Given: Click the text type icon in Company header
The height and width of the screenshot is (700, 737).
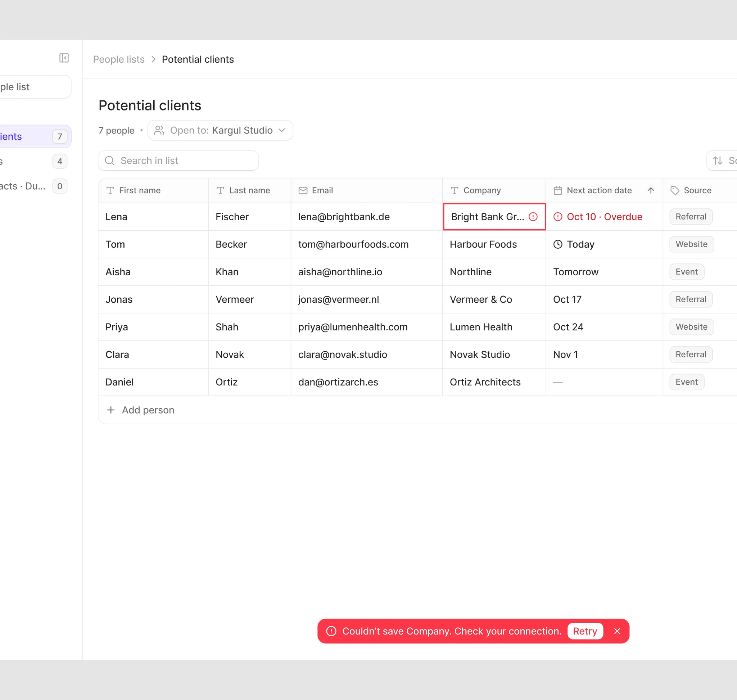Looking at the screenshot, I should (x=454, y=190).
